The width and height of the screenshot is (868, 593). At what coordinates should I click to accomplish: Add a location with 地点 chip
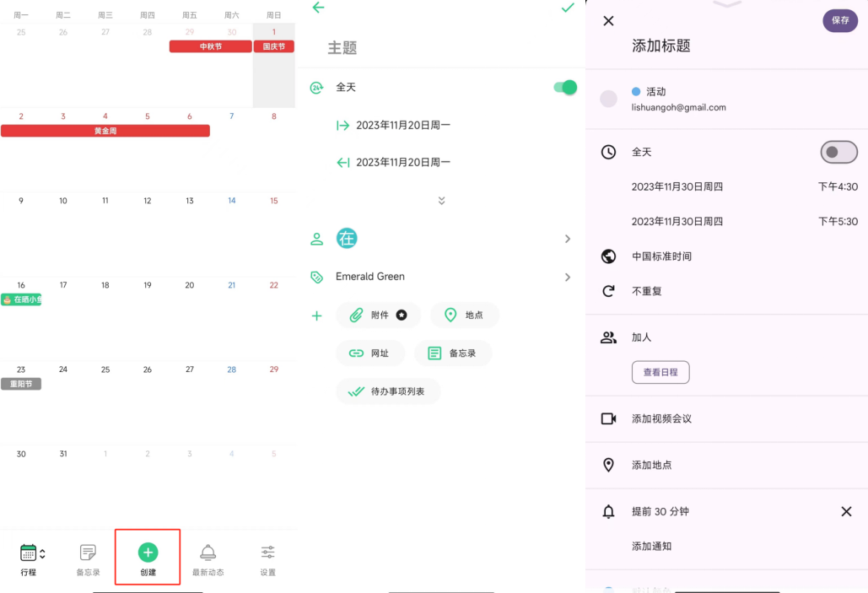click(x=465, y=315)
